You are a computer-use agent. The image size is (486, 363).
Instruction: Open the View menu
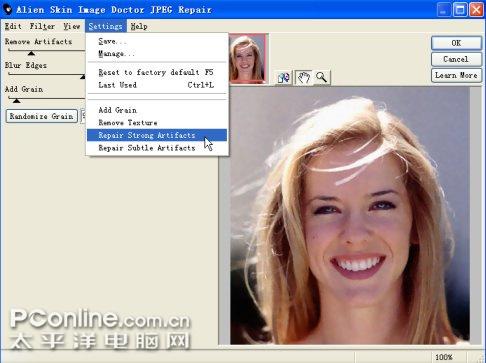pyautogui.click(x=72, y=26)
